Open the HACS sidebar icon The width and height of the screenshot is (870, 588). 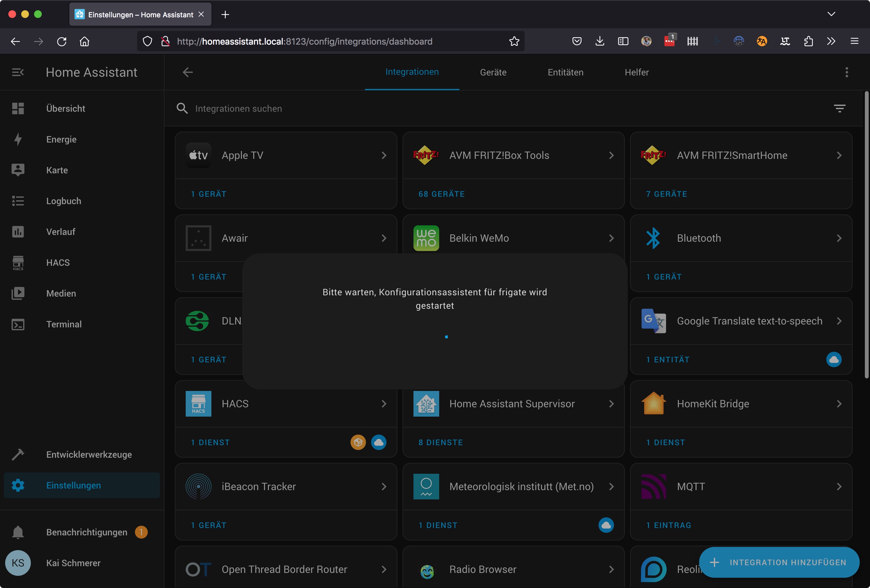click(18, 263)
